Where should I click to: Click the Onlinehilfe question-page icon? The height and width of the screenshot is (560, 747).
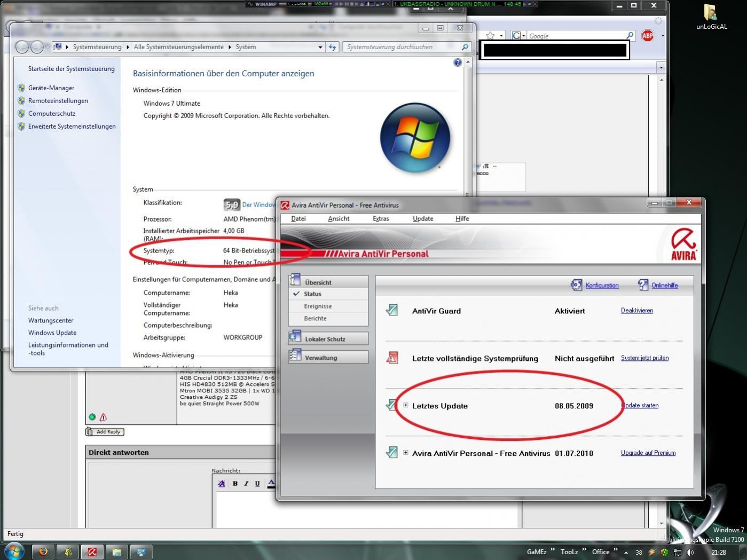(643, 285)
